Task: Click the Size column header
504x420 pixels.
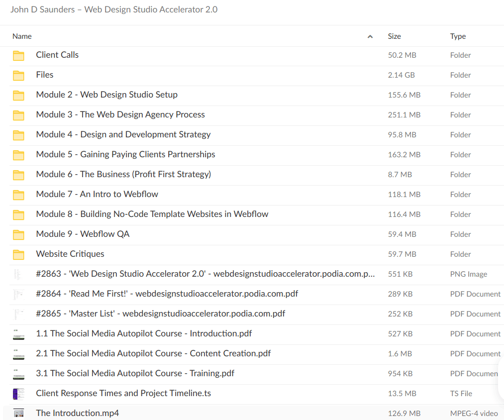Action: tap(394, 36)
